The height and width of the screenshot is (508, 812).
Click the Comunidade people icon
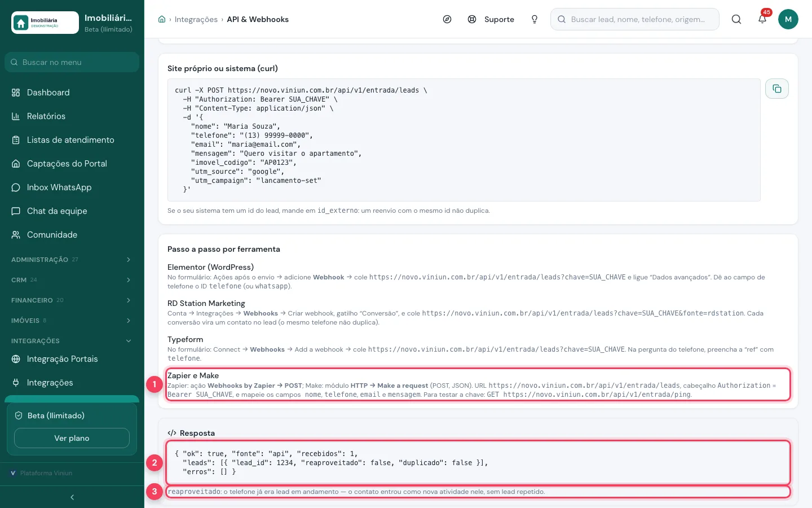click(x=16, y=235)
